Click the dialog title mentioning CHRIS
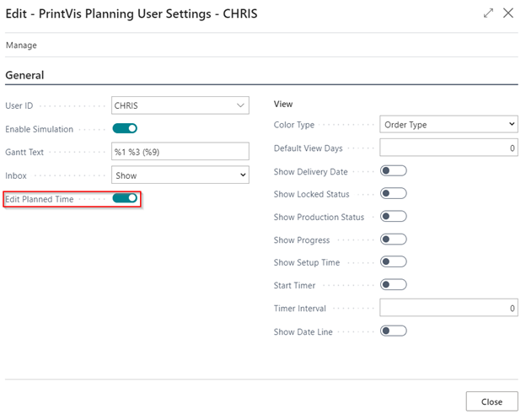526x420 pixels. [131, 13]
